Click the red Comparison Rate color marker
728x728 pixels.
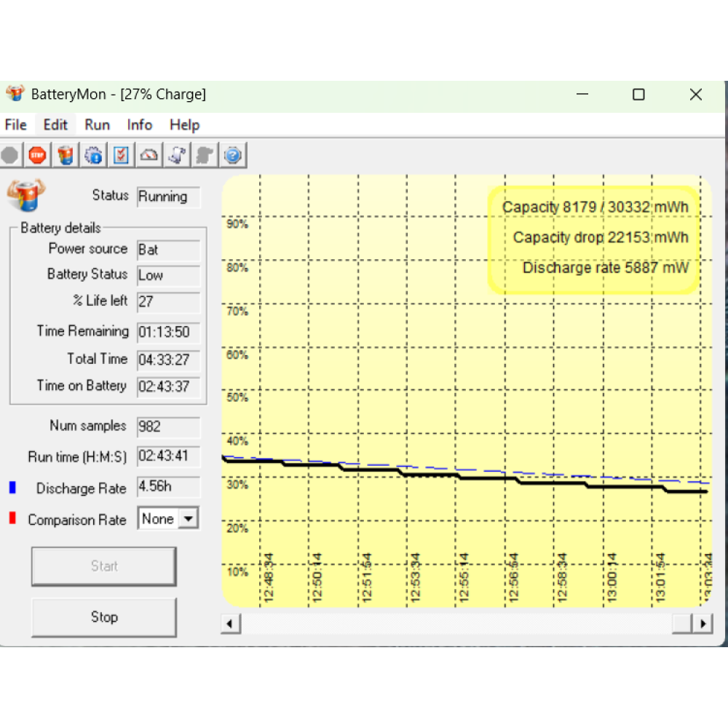coord(12,518)
